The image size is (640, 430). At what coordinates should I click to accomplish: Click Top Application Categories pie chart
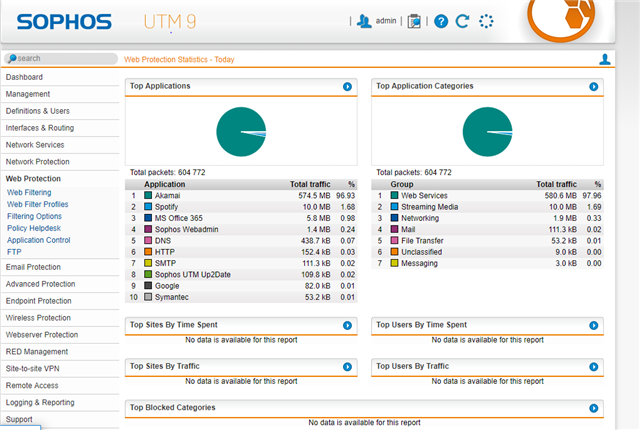coord(487,132)
